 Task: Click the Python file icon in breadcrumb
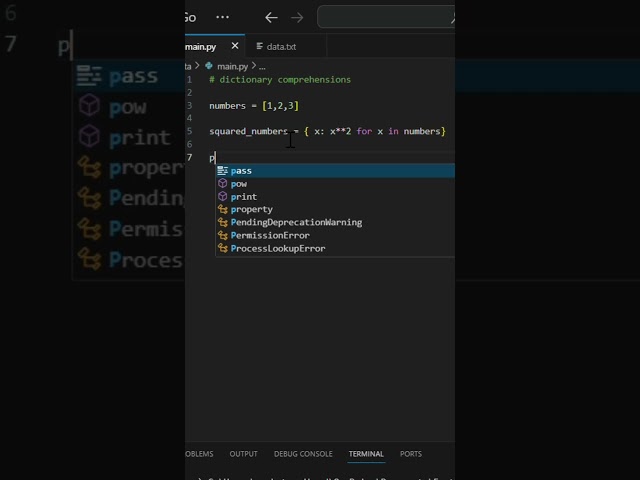pos(209,66)
